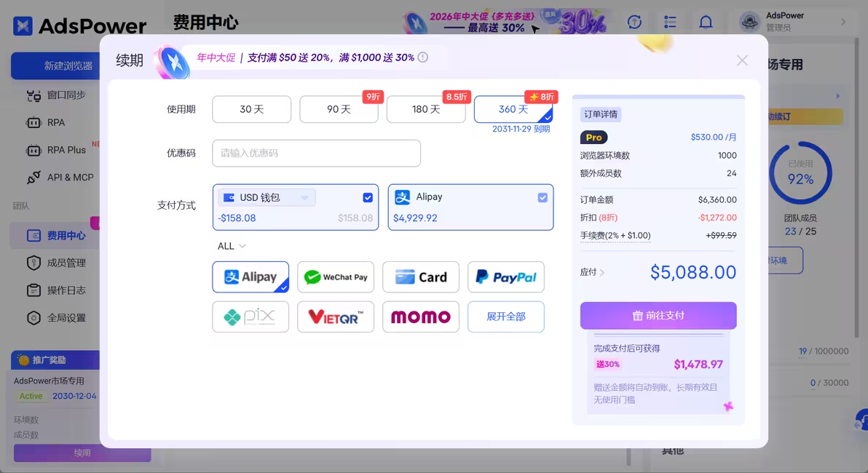Select the 360 天 usage period
The image size is (868, 473).
(513, 110)
